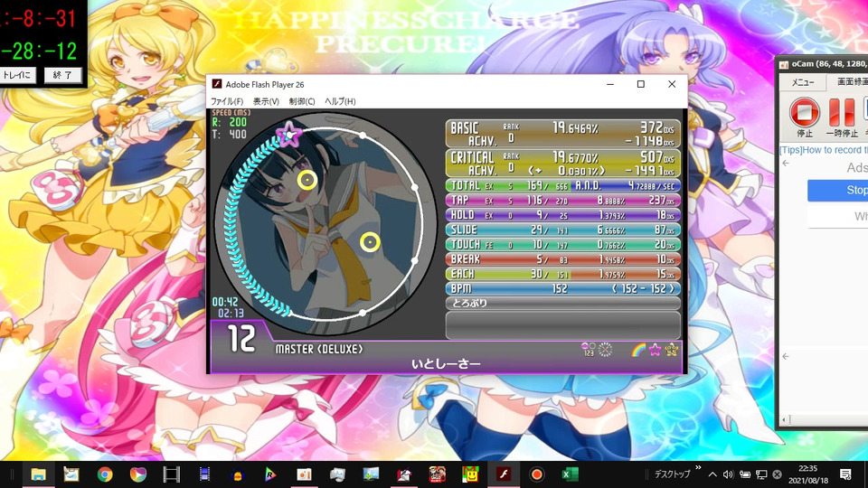This screenshot has width=868, height=488.
Task: Click the pink star icon in the info bar
Action: pyautogui.click(x=655, y=350)
